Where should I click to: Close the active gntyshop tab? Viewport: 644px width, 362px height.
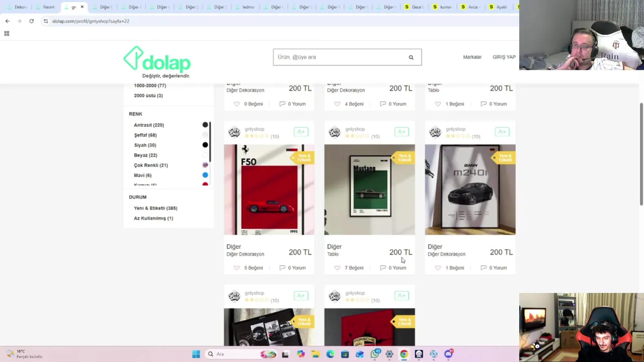tap(82, 7)
